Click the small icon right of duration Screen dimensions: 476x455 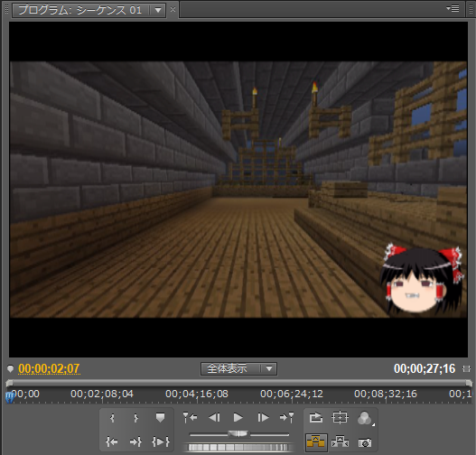coord(466,369)
